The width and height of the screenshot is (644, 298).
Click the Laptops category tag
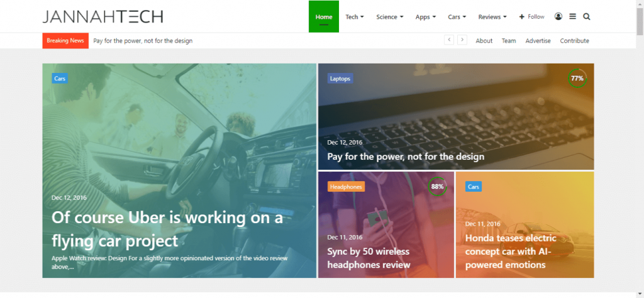[340, 79]
